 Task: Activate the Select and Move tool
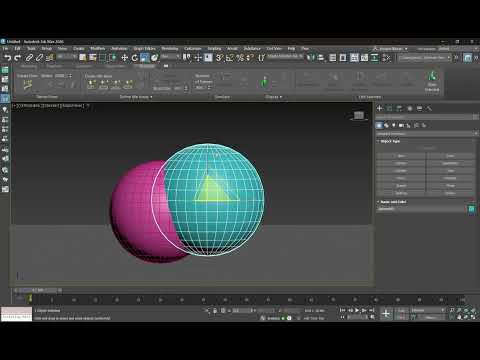[x=124, y=58]
